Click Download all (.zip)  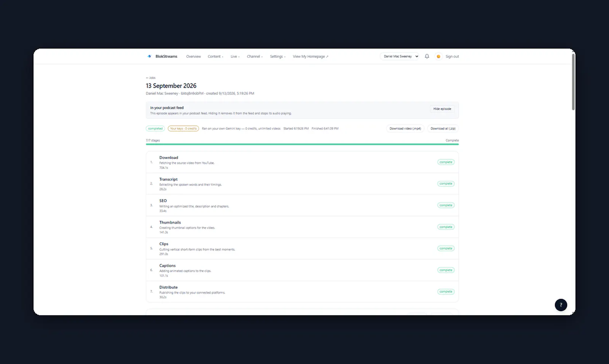coord(443,129)
